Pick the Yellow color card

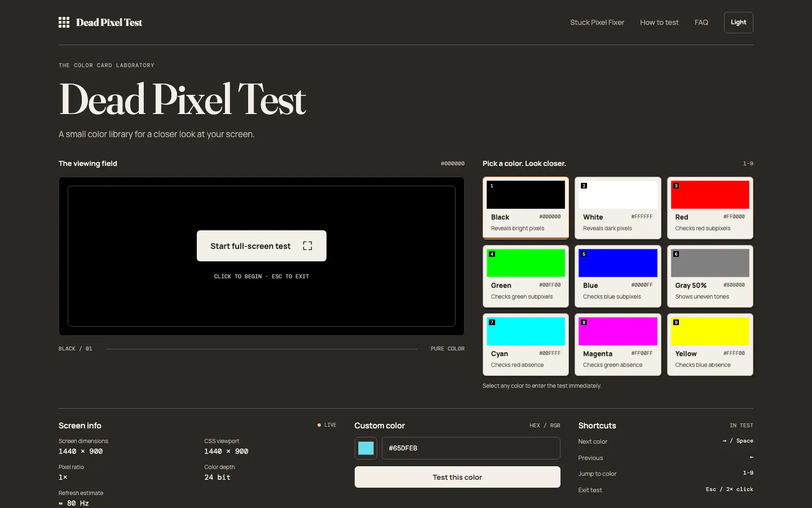(710, 344)
